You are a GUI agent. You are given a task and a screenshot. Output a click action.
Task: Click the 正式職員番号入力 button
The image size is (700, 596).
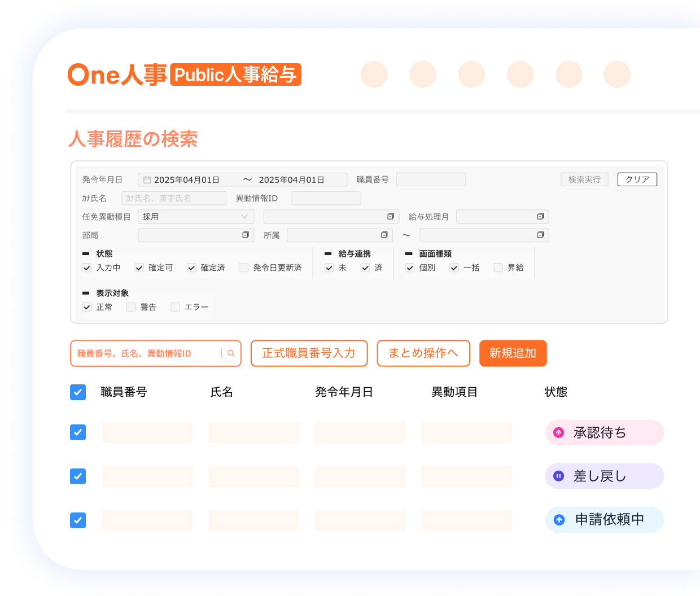coord(309,353)
